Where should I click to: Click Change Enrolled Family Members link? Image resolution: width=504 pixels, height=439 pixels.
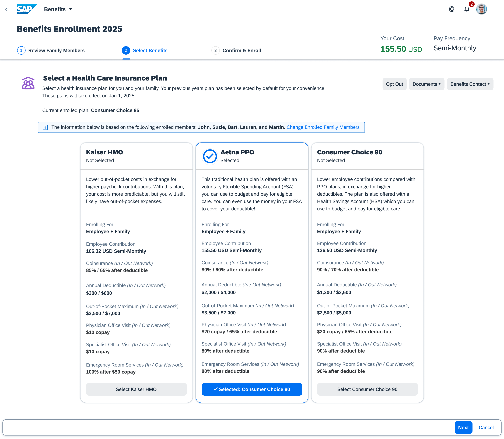click(323, 127)
